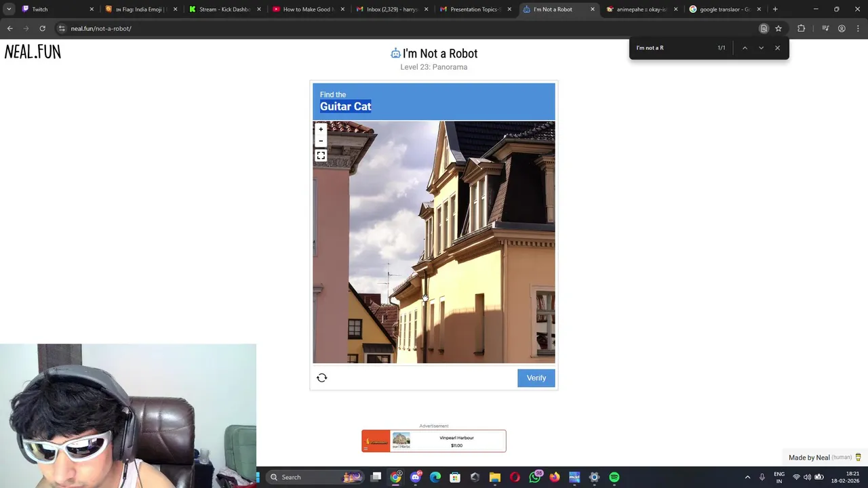Viewport: 868px width, 488px height.
Task: Open WhatsApp from the taskbar
Action: point(535,477)
